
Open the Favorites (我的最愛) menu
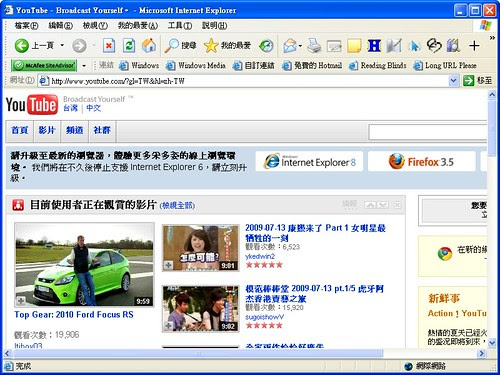tap(138, 25)
